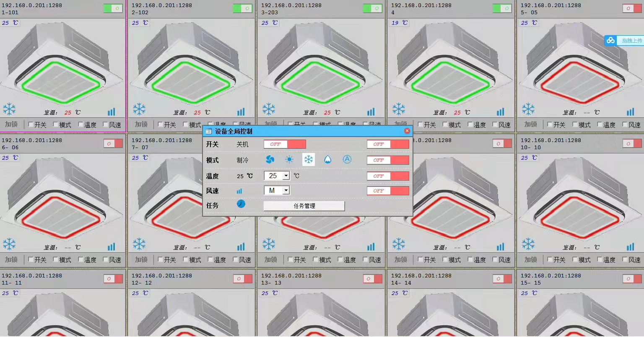Click the cloud upload icon at right edge
Screen dimensions: 644x337
[x=611, y=40]
